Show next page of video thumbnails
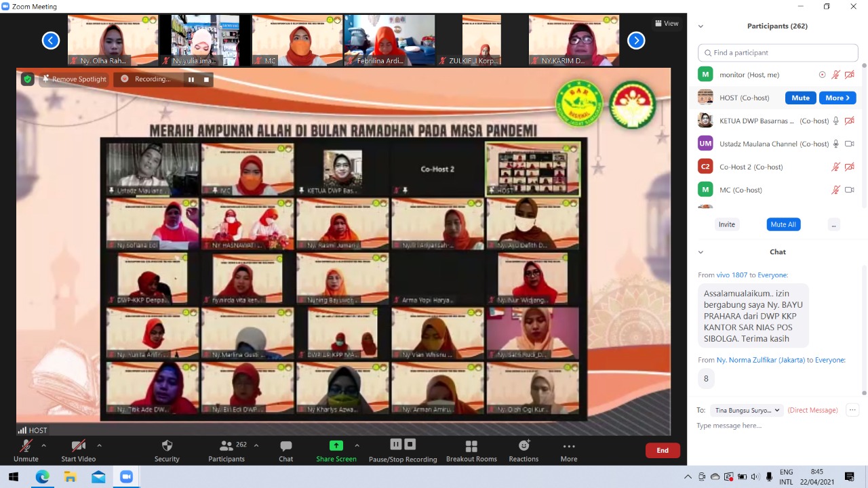868x488 pixels. coord(635,41)
